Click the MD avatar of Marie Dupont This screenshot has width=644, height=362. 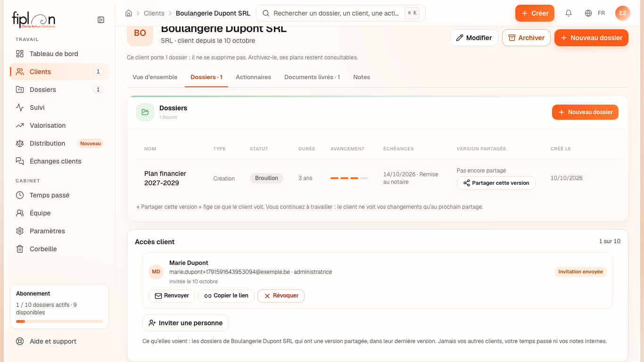tap(156, 272)
